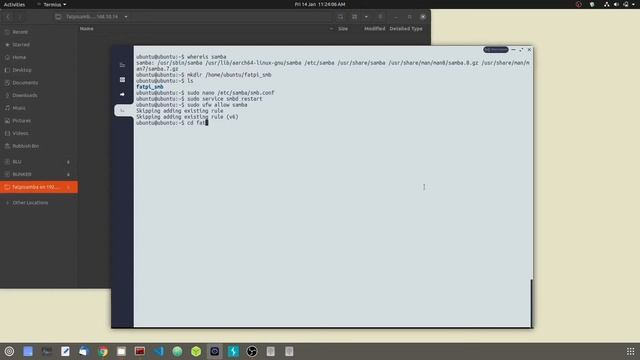The width and height of the screenshot is (640, 360).
Task: Open the blue square app in dock
Action: tap(28, 351)
